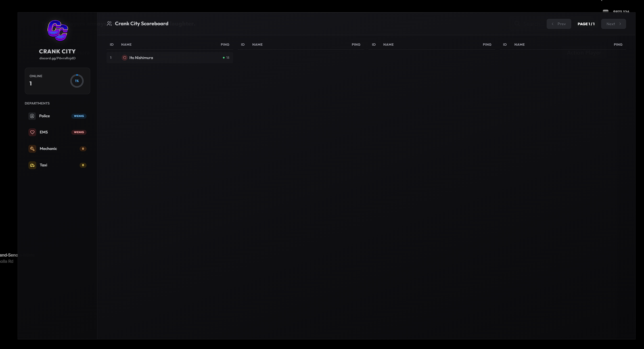Image resolution: width=644 pixels, height=349 pixels.
Task: Go to the next page with Next
Action: (613, 24)
